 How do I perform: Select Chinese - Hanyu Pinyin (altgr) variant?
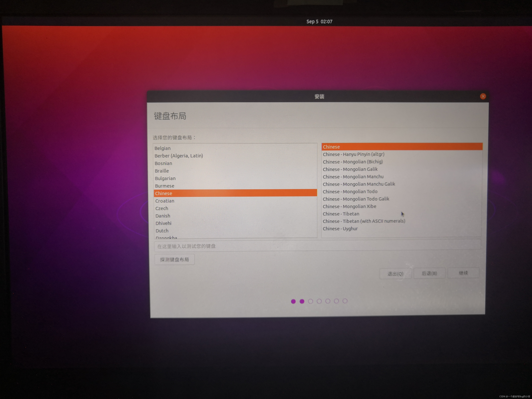[402, 154]
